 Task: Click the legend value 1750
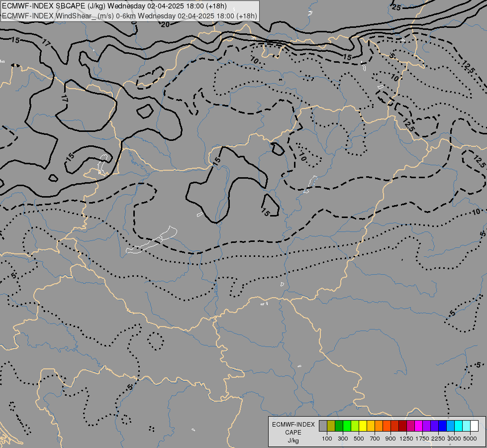pos(422,439)
